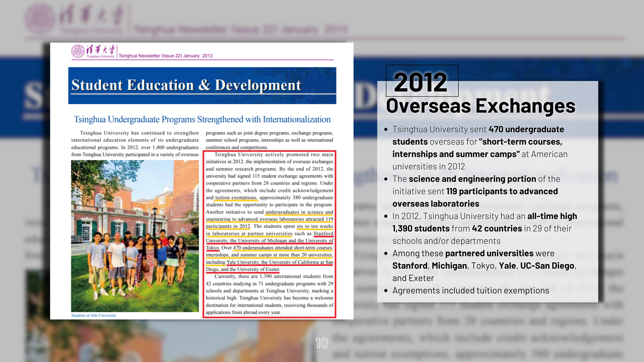Click the 'Overseas Exchanges' heading
Viewport: 644px width, 362px height.
[480, 106]
